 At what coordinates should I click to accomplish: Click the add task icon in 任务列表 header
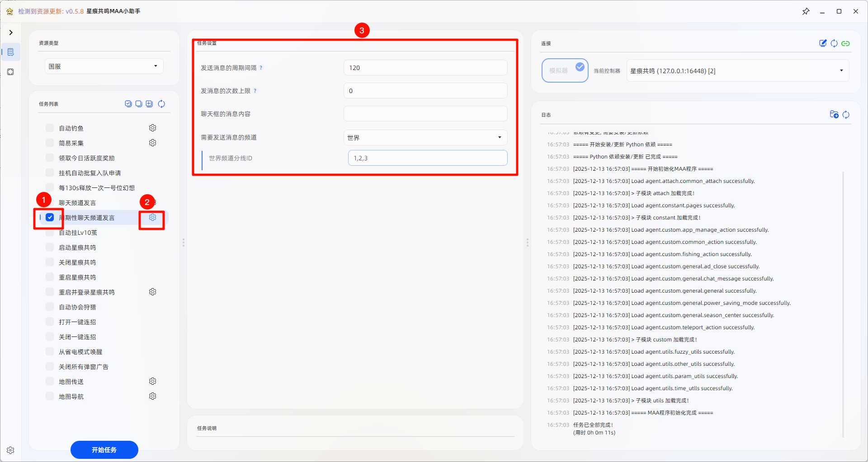click(149, 104)
